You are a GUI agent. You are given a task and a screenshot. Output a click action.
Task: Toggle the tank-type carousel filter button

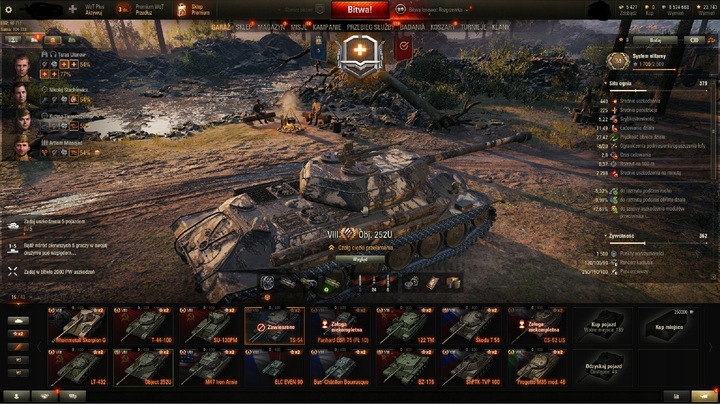click(x=18, y=321)
